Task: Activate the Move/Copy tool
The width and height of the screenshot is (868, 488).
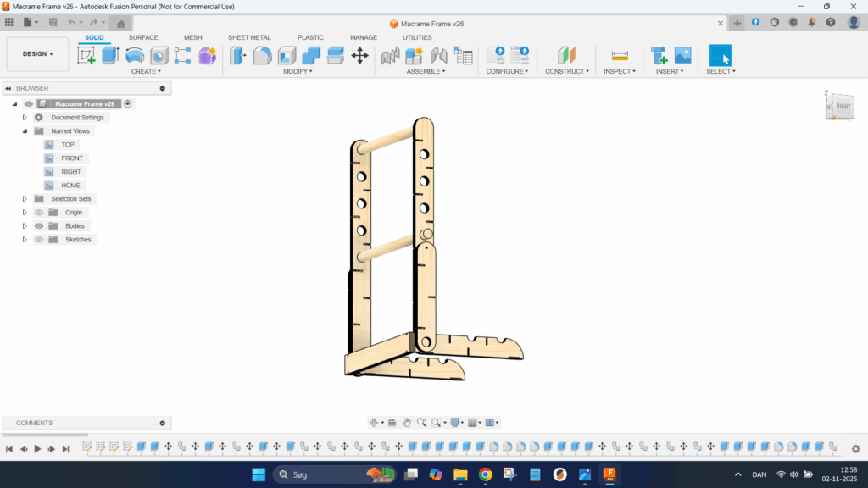Action: tap(359, 56)
